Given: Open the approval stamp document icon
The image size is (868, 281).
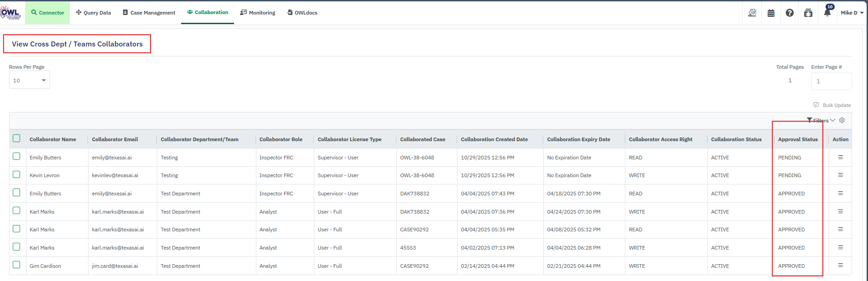Looking at the screenshot, I should coord(752,13).
